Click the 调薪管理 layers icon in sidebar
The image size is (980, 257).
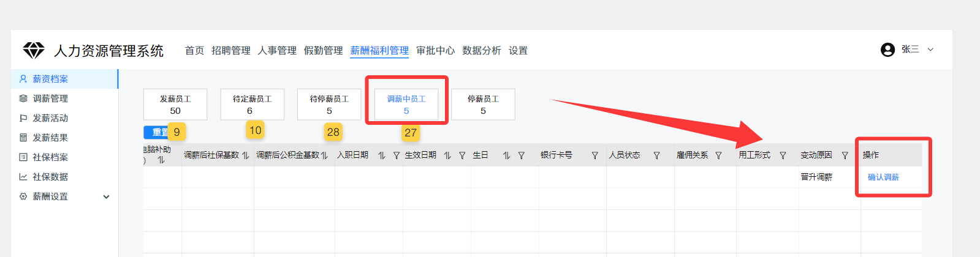(23, 99)
